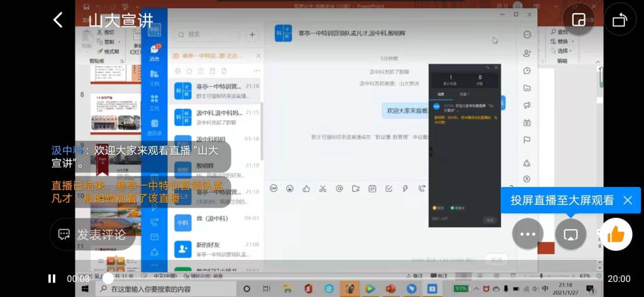Screen dimensions: 644x297
Task: Expand the 选择 dropdown in PowerPoint
Action: (x=572, y=51)
